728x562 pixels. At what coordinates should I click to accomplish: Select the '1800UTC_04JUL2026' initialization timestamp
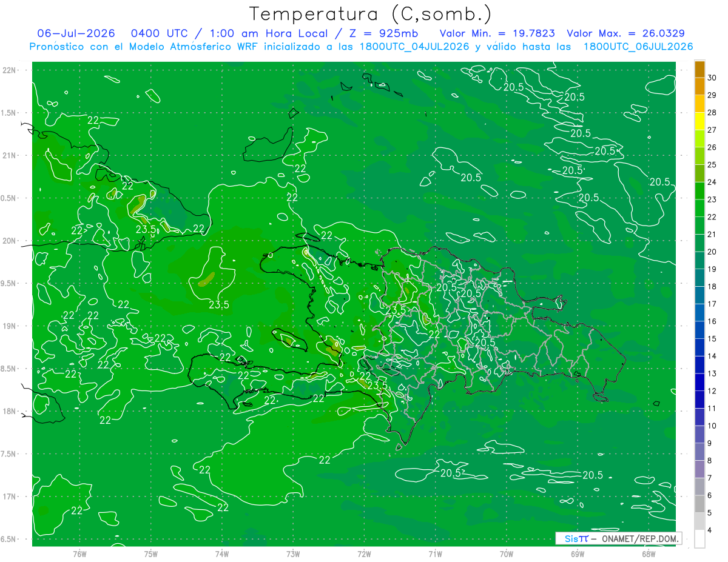[414, 47]
